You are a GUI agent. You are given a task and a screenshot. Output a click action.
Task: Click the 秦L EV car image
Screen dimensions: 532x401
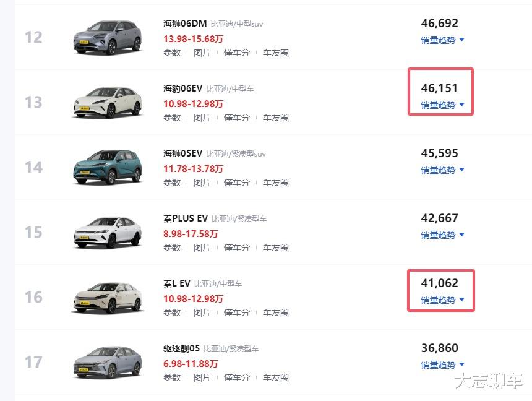(107, 297)
